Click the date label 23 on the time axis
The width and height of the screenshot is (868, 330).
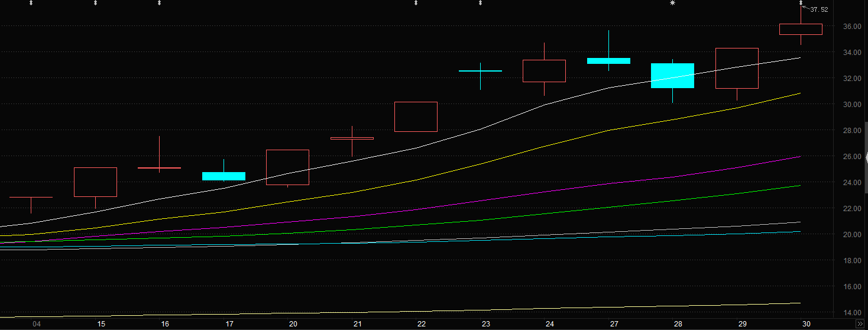tap(486, 324)
